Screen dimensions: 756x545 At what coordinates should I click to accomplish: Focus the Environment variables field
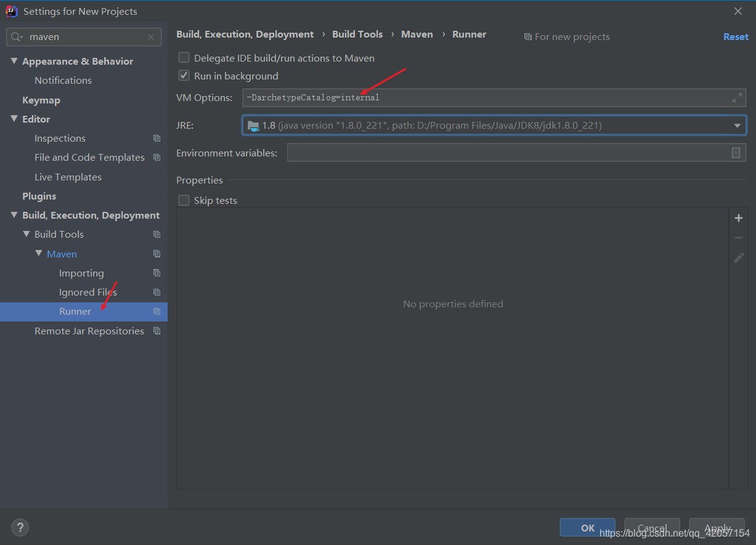[516, 153]
